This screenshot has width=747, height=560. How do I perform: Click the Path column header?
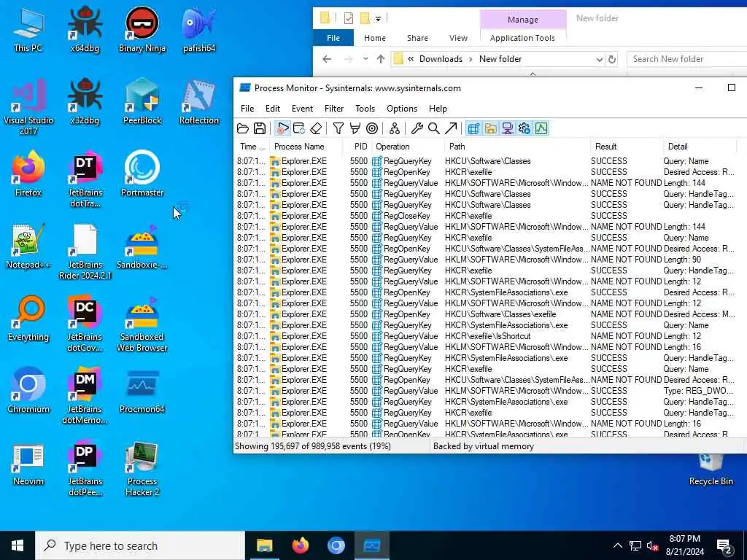(517, 146)
